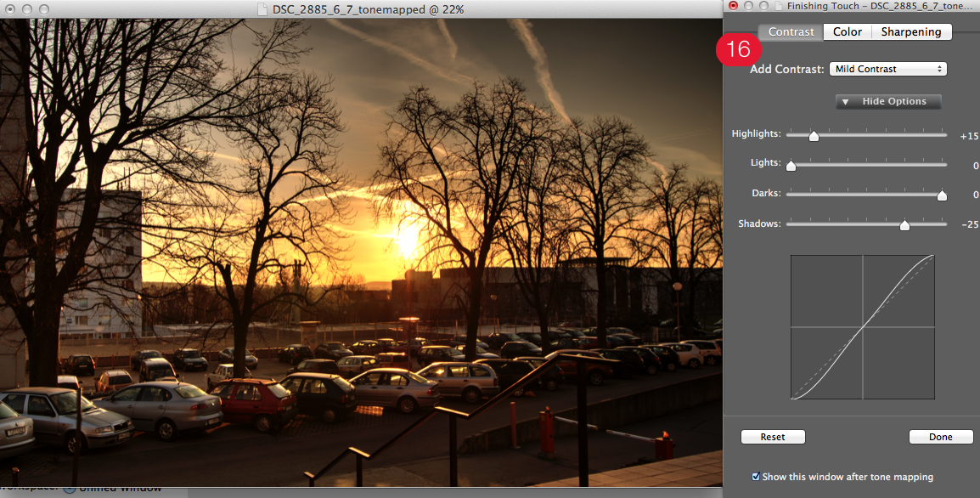Close the DSC_2885_6_7_tonemapped image window
Viewport: 980px width, 498px height.
point(11,8)
